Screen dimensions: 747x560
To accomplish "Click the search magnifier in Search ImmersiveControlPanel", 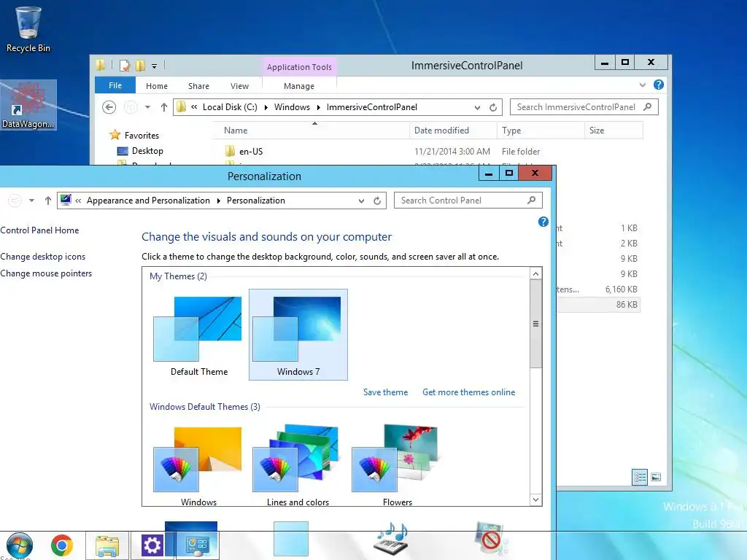I will tap(648, 107).
